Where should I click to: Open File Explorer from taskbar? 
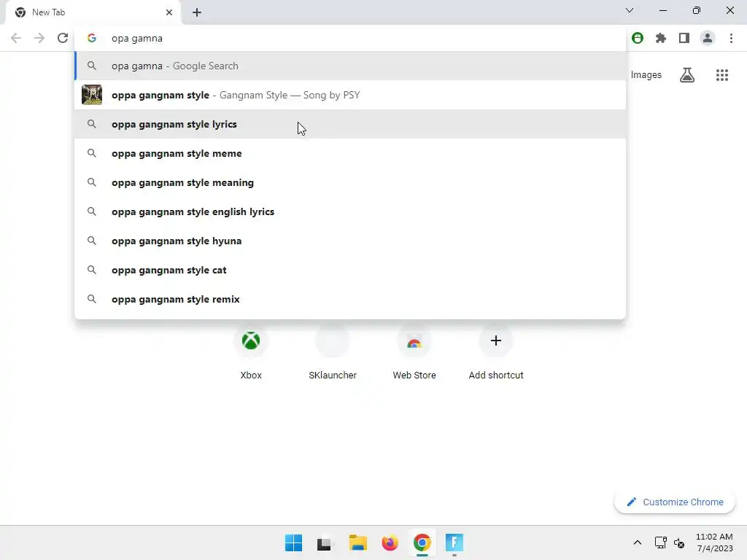(x=357, y=542)
